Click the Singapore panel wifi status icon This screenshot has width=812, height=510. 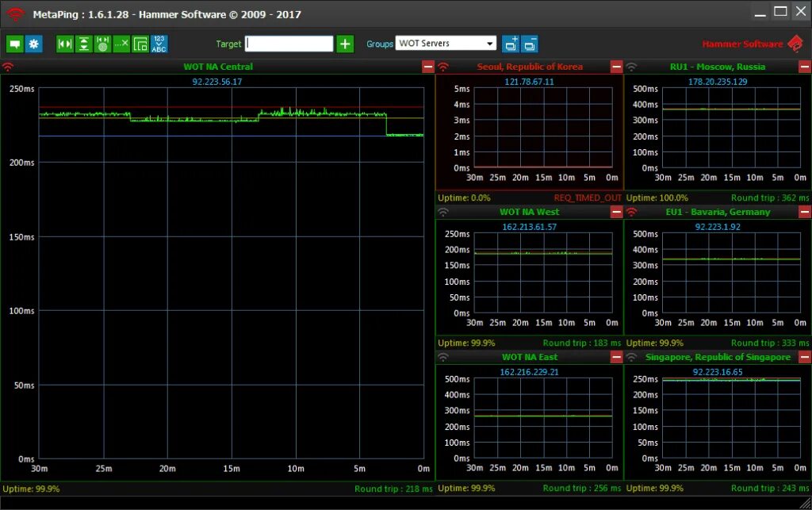tap(631, 357)
